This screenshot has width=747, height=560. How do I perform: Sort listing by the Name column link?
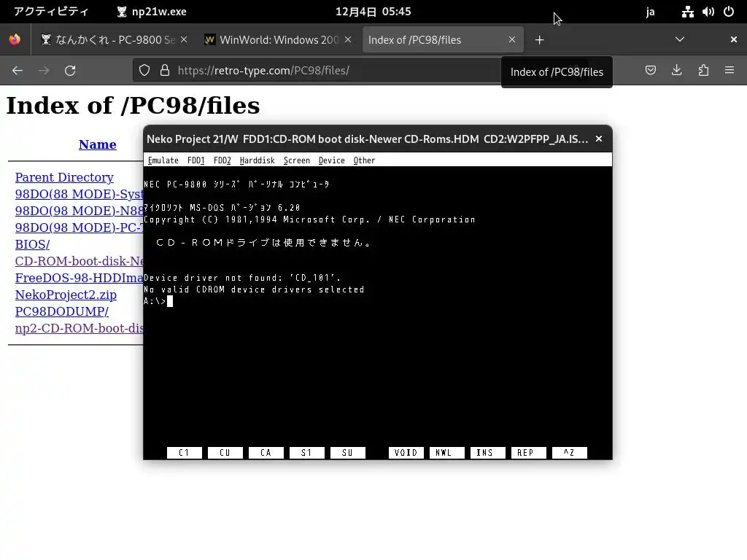97,144
